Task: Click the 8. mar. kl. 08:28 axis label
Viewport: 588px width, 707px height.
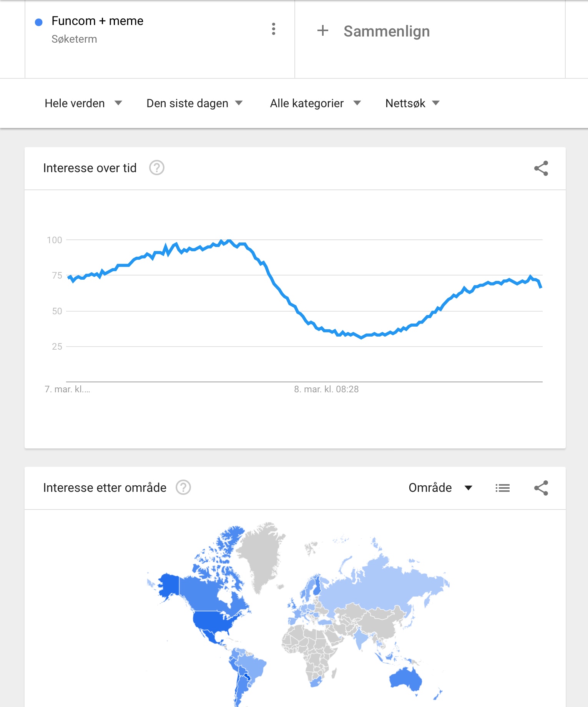Action: (x=326, y=389)
